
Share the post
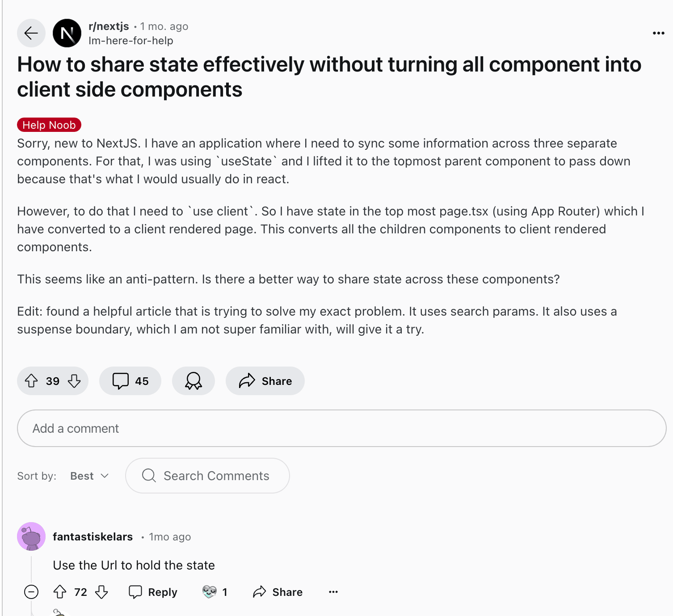265,381
